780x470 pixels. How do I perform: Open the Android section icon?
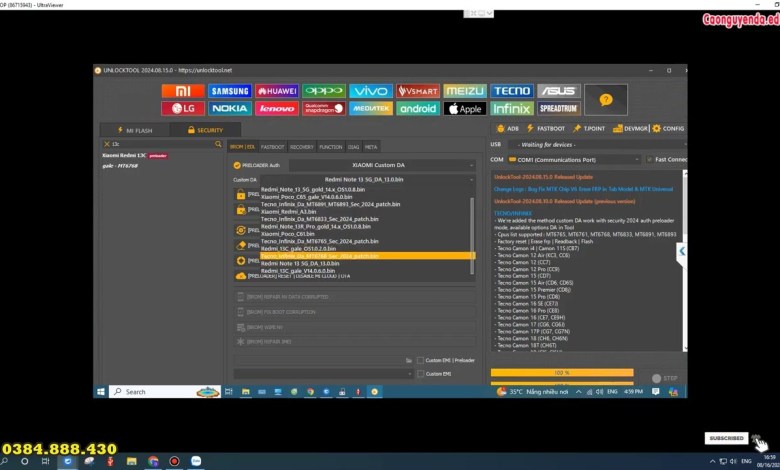[418, 108]
